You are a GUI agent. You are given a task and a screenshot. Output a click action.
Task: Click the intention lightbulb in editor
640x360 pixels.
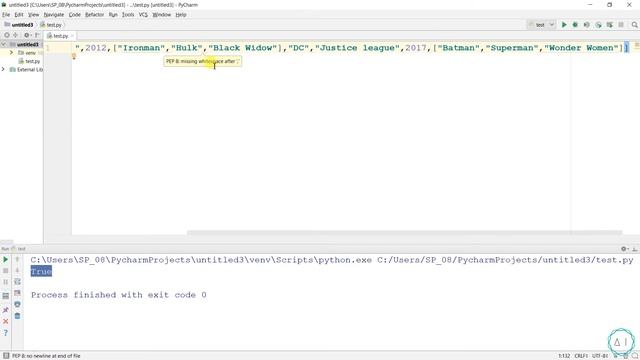pyautogui.click(x=74, y=56)
